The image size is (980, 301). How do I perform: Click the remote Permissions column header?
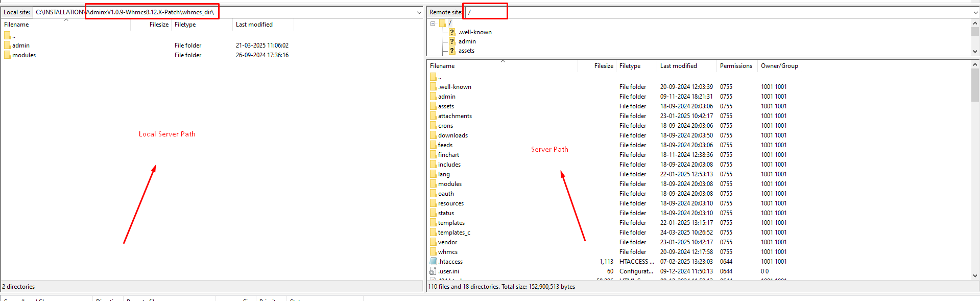tap(735, 66)
